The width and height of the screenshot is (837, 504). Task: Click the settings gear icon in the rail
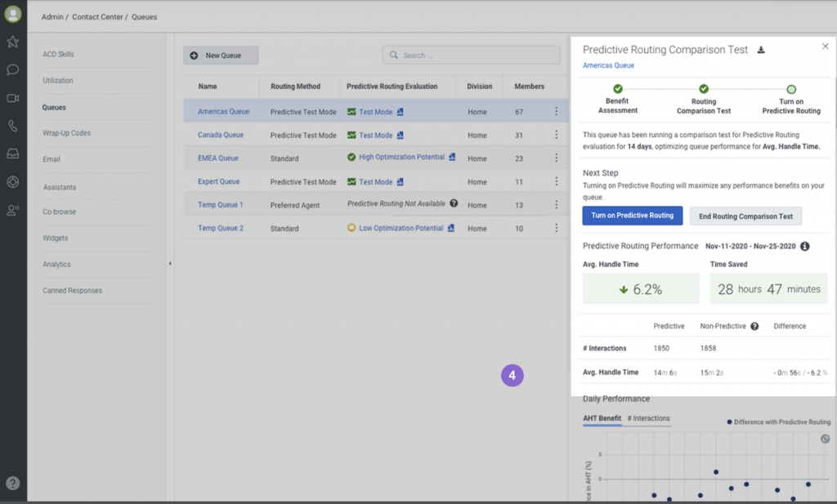[x=12, y=183]
